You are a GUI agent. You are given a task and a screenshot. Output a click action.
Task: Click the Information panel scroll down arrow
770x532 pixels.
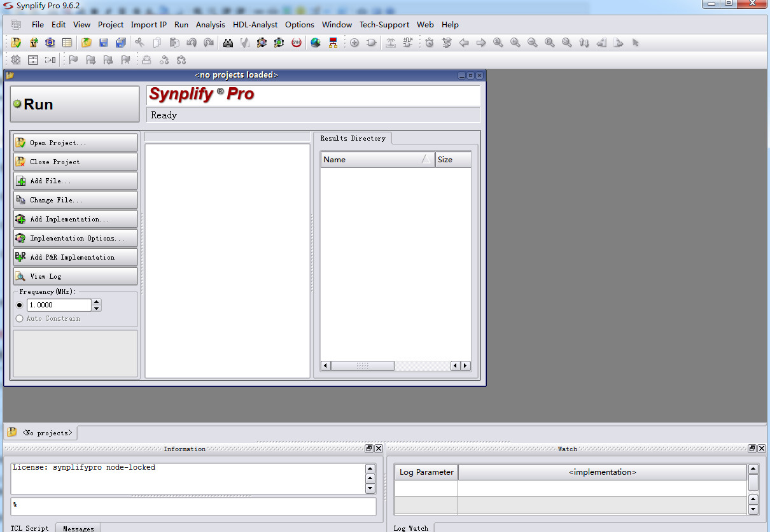click(x=370, y=489)
